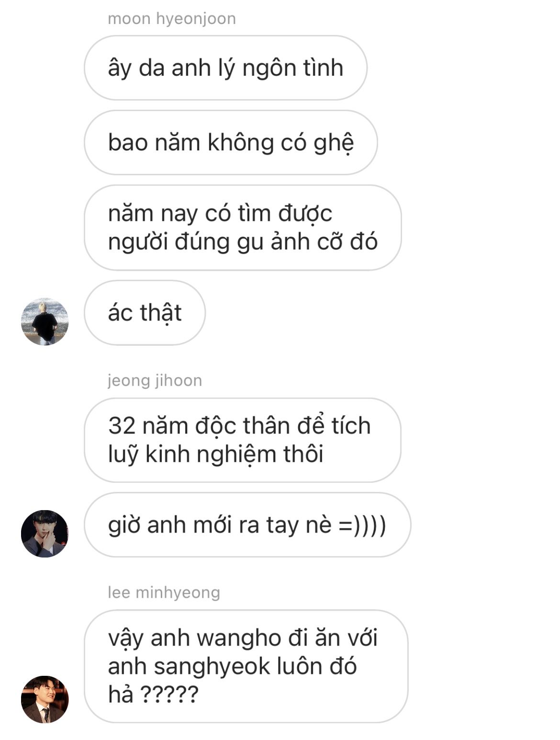Select message "năm nay có tìm được người đúng gu"
The image size is (560, 740).
[243, 228]
